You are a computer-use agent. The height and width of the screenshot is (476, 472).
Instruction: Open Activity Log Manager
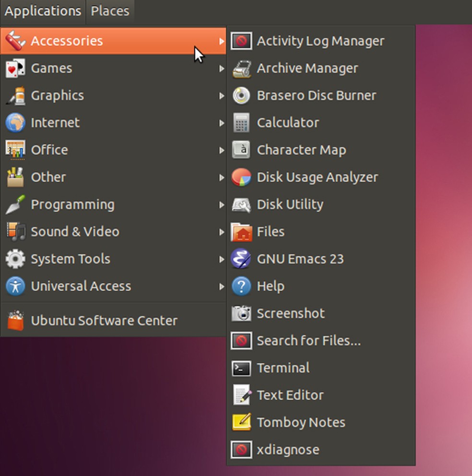pos(320,41)
